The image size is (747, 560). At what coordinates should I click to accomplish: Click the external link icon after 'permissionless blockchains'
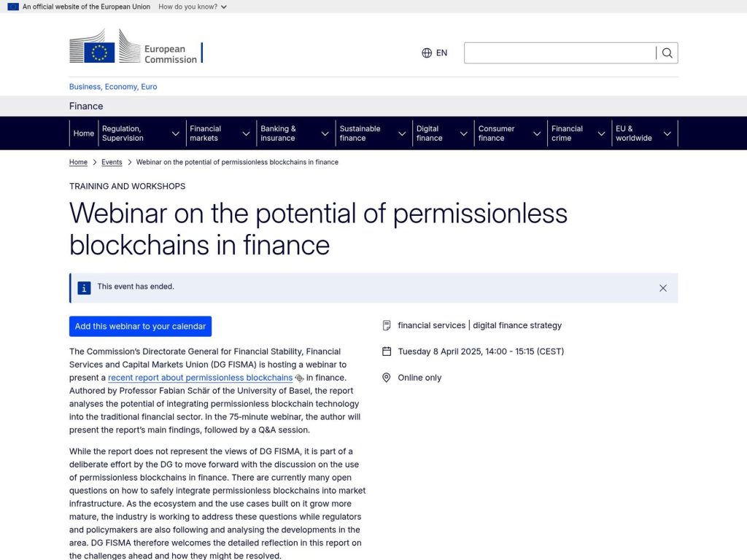[299, 378]
